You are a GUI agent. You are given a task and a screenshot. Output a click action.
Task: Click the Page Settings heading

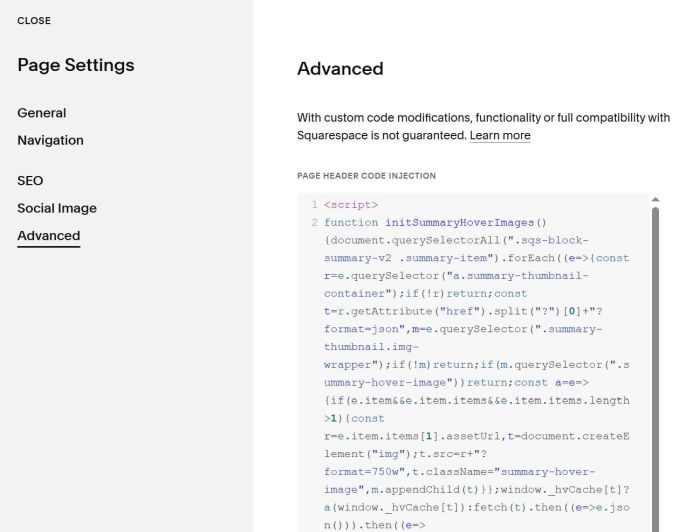(x=76, y=65)
